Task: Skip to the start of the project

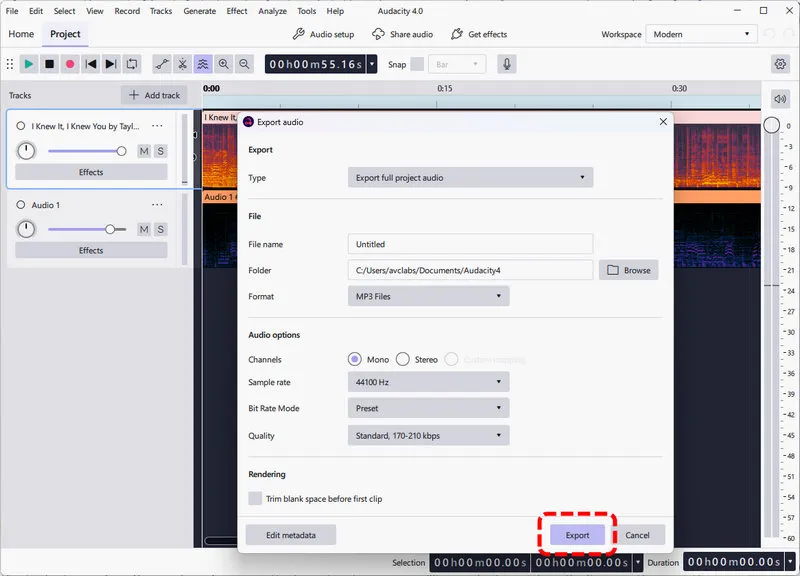Action: tap(91, 64)
